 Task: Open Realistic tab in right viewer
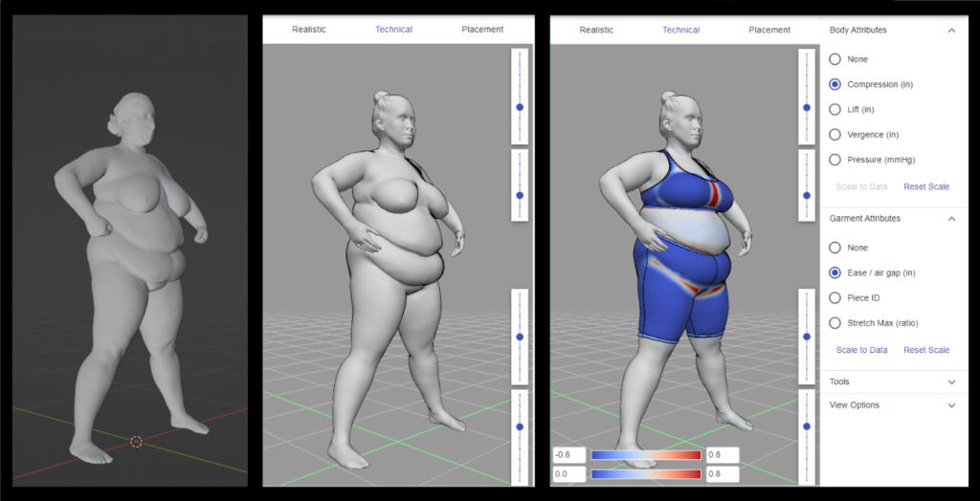coord(596,30)
